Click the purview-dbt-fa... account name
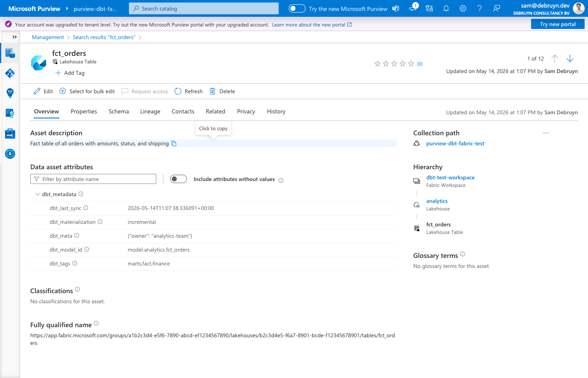 [95, 9]
